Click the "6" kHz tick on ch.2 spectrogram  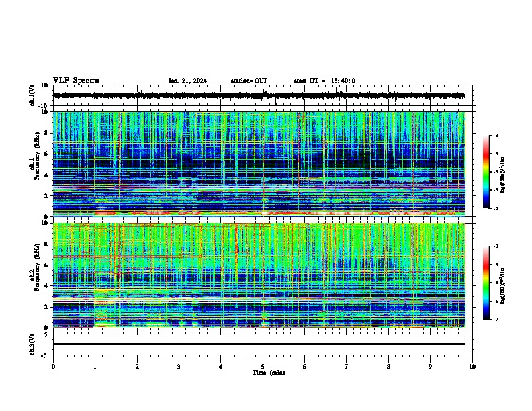coord(46,265)
